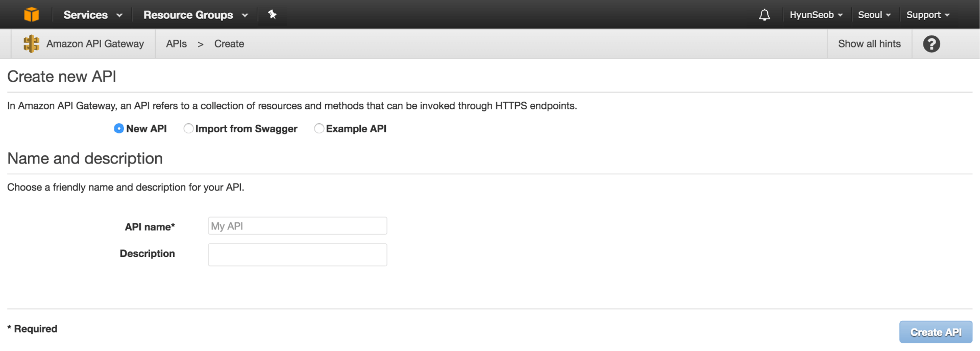
Task: Open the Services dropdown menu
Action: (x=93, y=15)
